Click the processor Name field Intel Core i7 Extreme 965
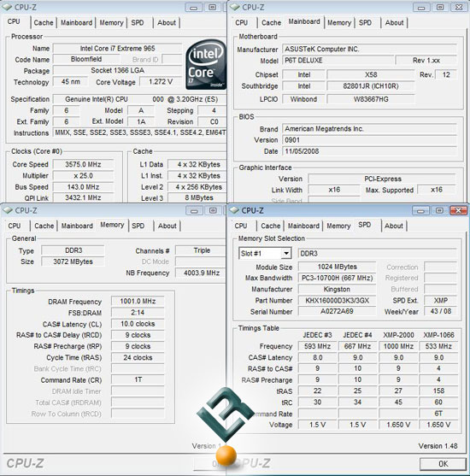The height and width of the screenshot is (476, 470). pyautogui.click(x=117, y=48)
